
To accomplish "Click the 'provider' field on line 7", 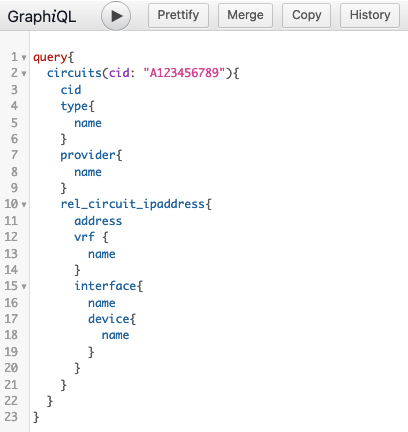I will click(x=88, y=155).
